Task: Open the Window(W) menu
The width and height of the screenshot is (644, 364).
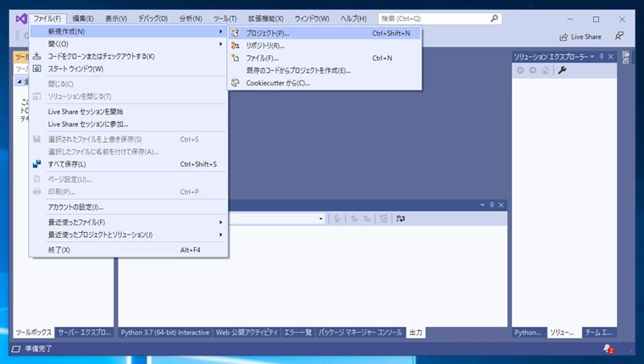Action: pyautogui.click(x=312, y=19)
